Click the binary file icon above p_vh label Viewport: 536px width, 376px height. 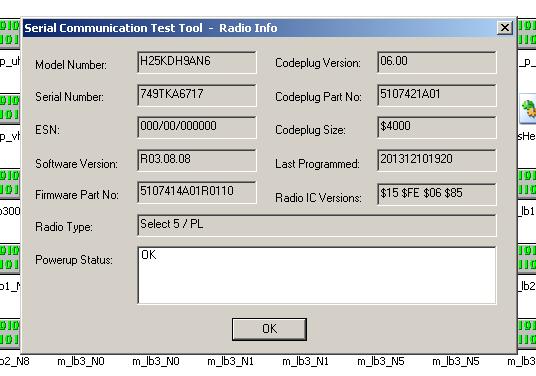click(x=10, y=108)
